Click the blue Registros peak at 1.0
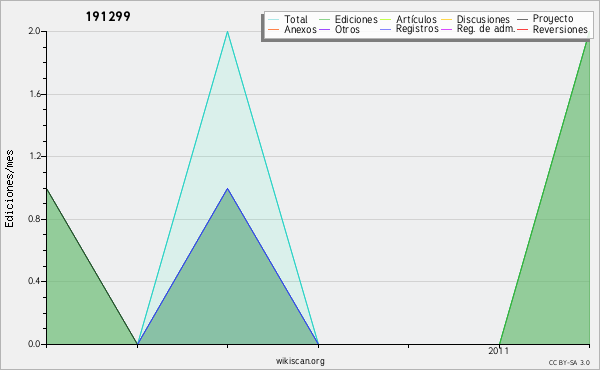 (228, 188)
